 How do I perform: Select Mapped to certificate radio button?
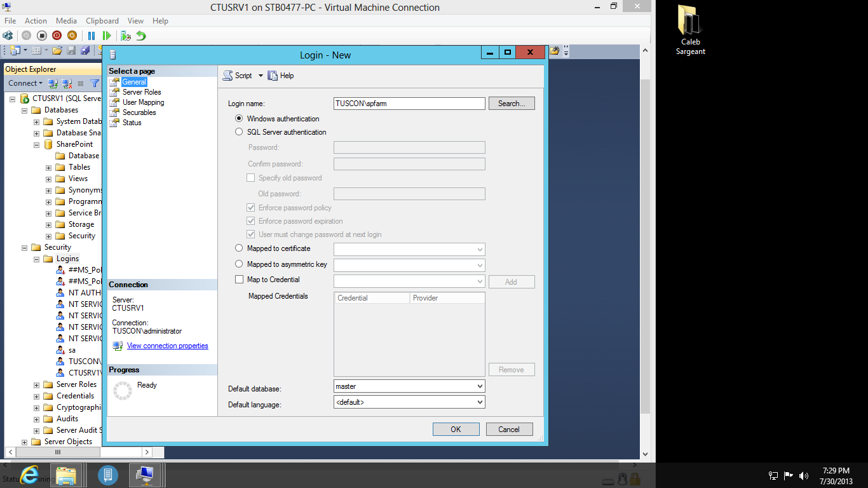[239, 248]
